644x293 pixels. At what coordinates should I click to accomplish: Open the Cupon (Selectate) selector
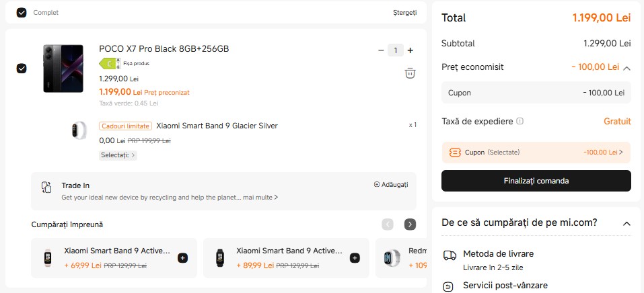536,153
